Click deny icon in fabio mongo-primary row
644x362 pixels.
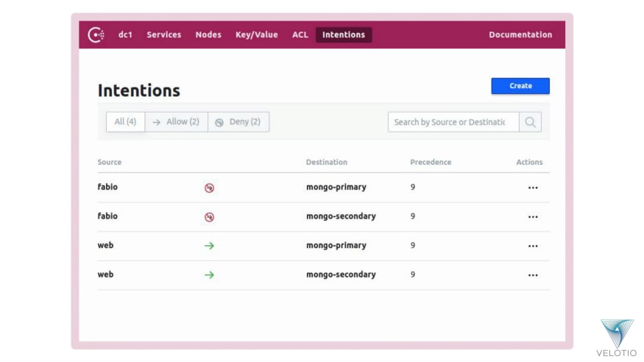tap(209, 188)
